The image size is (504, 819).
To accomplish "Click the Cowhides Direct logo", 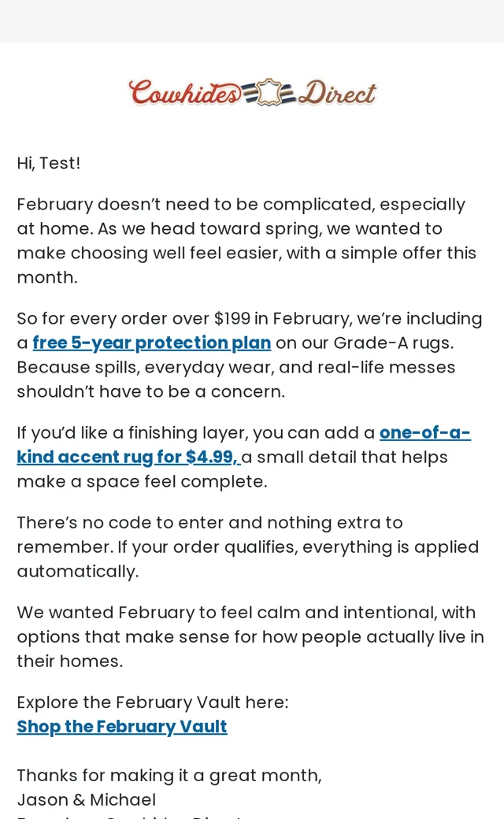I will click(252, 93).
